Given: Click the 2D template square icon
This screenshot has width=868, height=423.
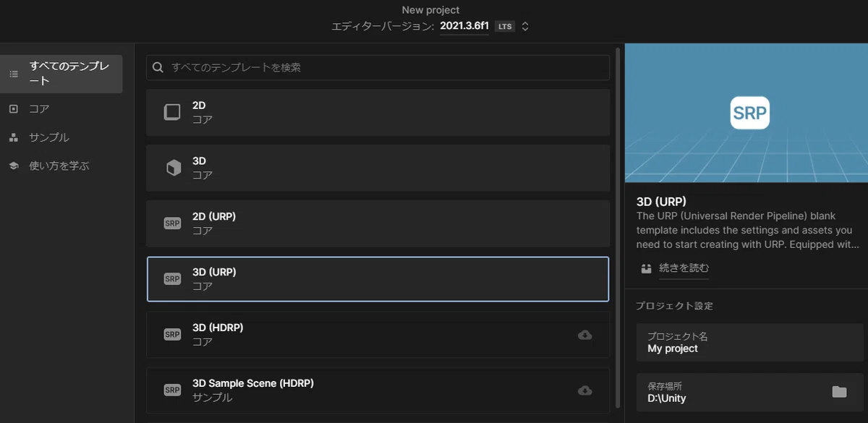Looking at the screenshot, I should tap(172, 112).
